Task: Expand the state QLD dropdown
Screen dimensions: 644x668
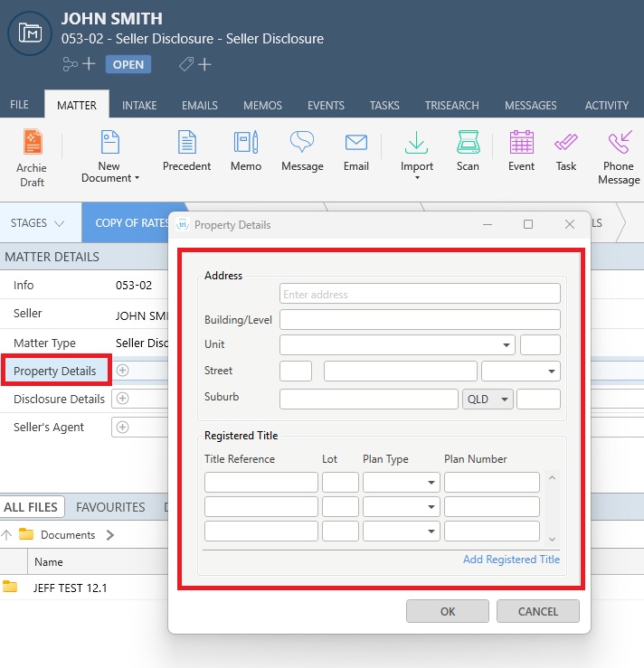Action: [x=488, y=400]
